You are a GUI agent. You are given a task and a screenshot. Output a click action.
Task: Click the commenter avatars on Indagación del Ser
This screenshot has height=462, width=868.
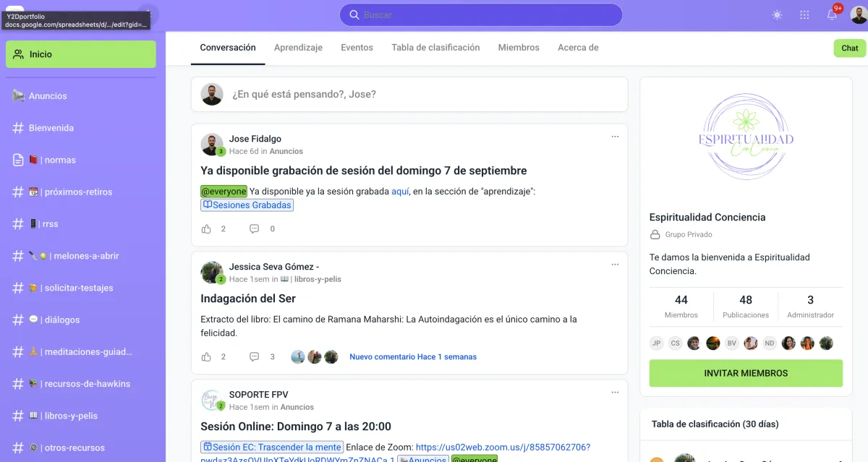(315, 357)
